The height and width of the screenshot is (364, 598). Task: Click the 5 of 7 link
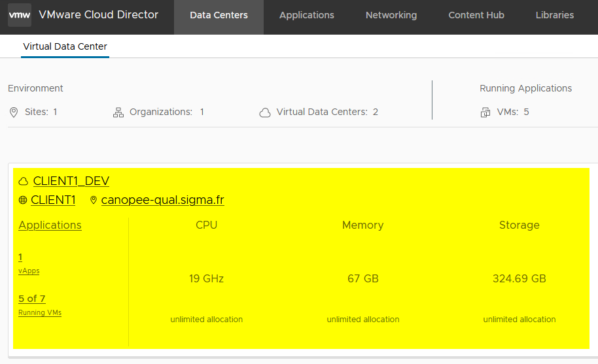[32, 299]
